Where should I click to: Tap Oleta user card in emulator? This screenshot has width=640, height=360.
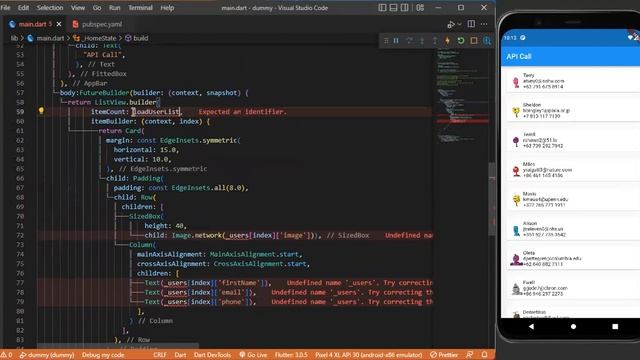click(x=573, y=259)
